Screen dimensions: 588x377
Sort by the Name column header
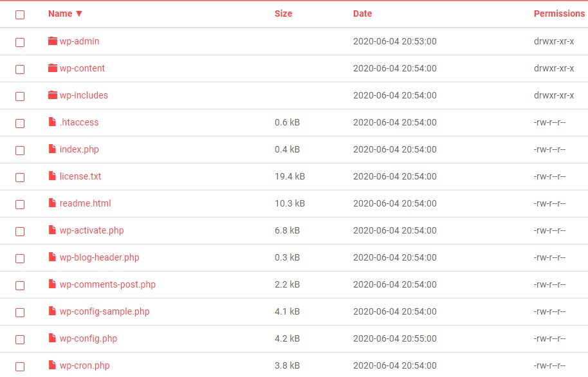pyautogui.click(x=60, y=14)
